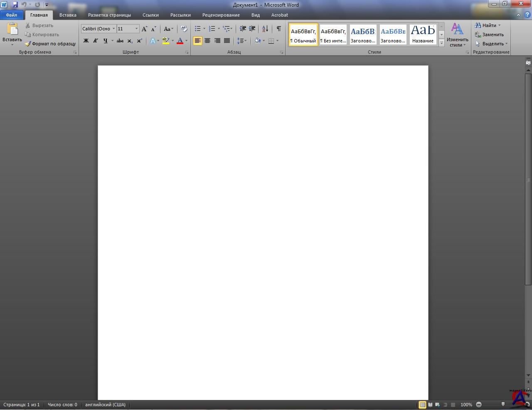This screenshot has width=532, height=410.
Task: Click the Paste clipboard icon
Action: coord(12,29)
